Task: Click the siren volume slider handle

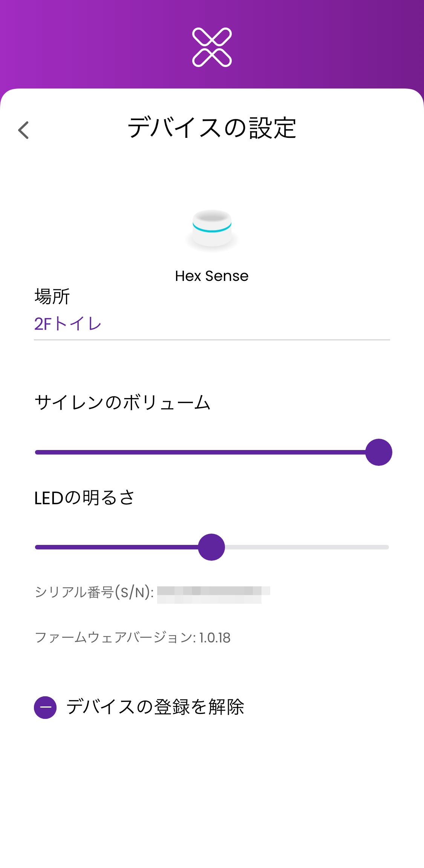Action: pos(378,452)
